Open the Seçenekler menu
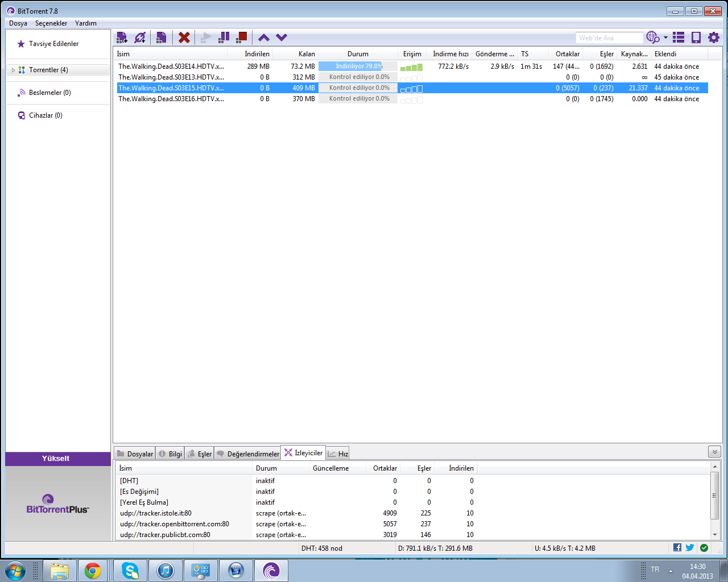This screenshot has height=582, width=728. tap(51, 23)
